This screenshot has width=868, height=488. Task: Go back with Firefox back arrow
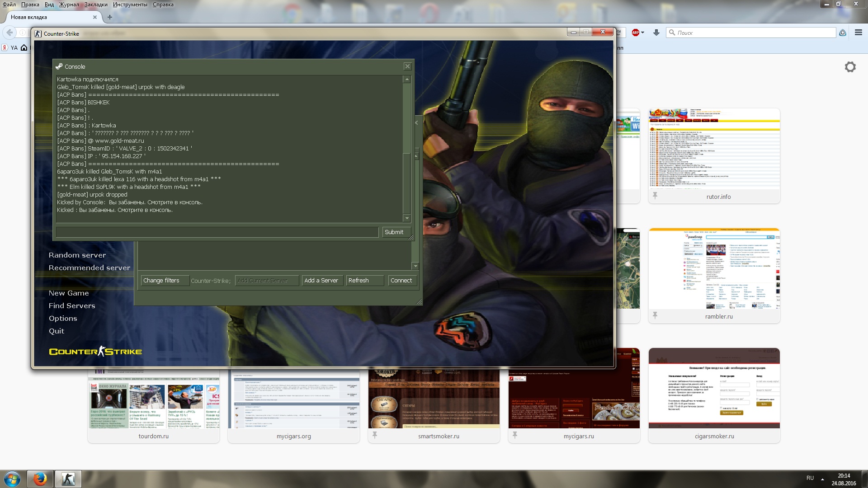9,33
